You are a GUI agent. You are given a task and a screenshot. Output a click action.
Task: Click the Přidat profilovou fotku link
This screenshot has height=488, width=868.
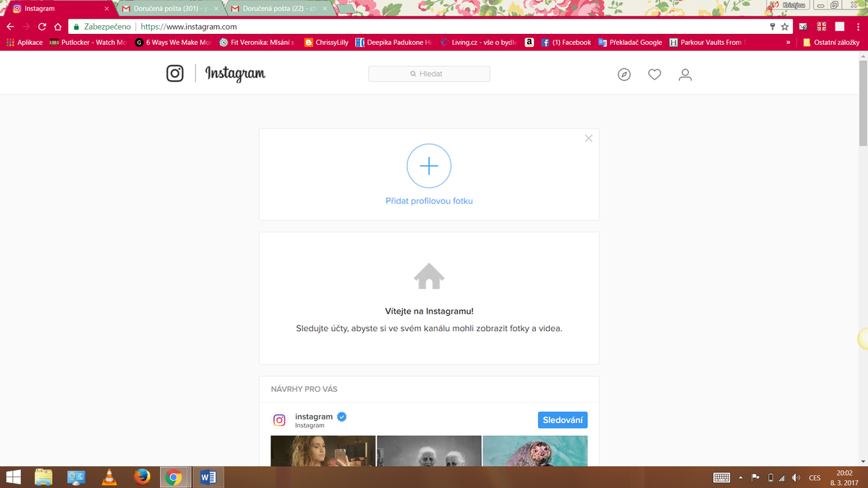pyautogui.click(x=429, y=201)
